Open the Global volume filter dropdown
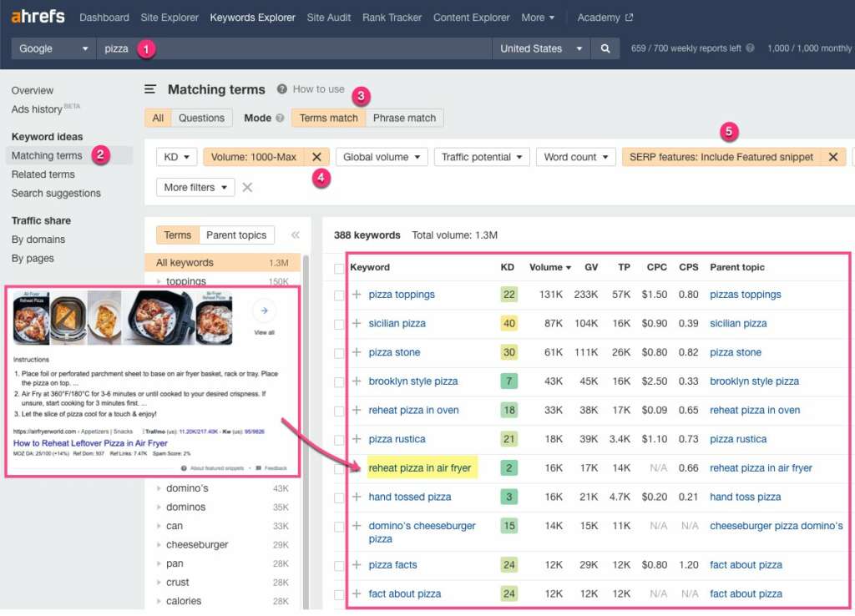Screen dimensions: 855x616 382,157
